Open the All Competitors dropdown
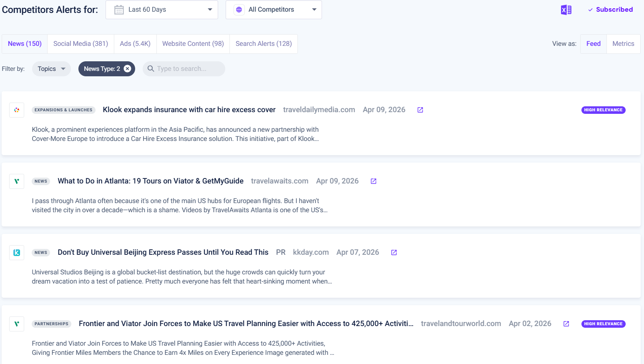Viewport: 644px width, 364px height. pos(274,10)
